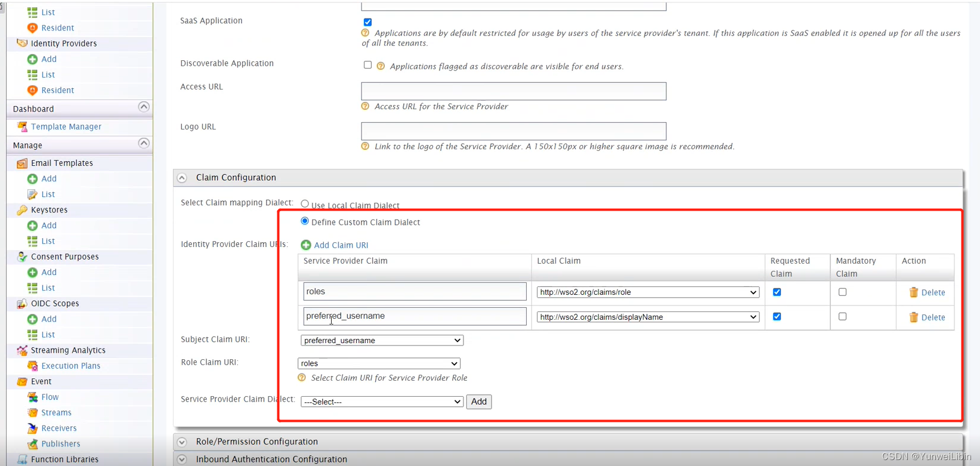
Task: Click the Event folder icon
Action: point(22,381)
